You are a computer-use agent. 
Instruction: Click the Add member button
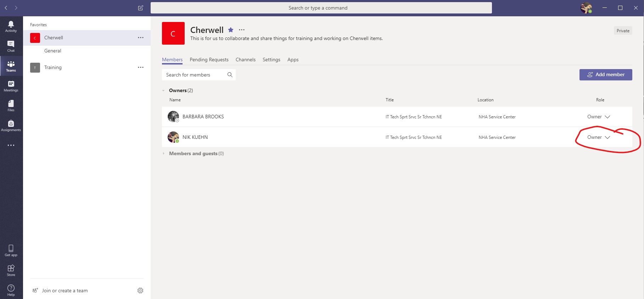point(606,75)
